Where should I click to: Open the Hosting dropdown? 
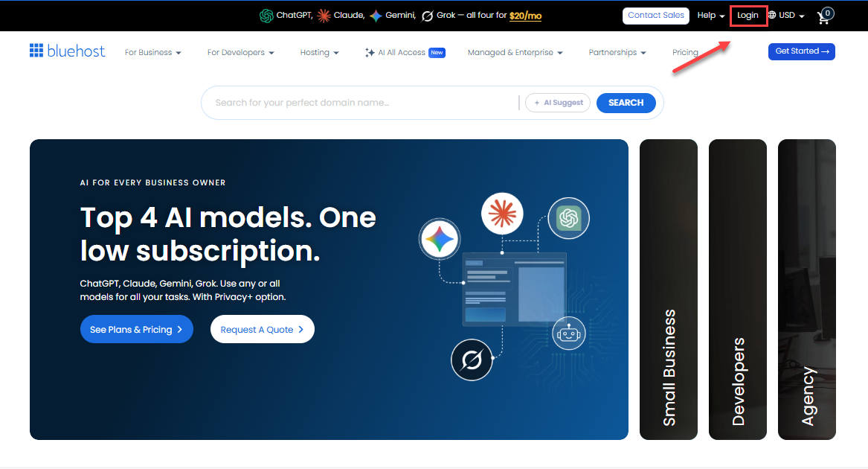[x=319, y=53]
